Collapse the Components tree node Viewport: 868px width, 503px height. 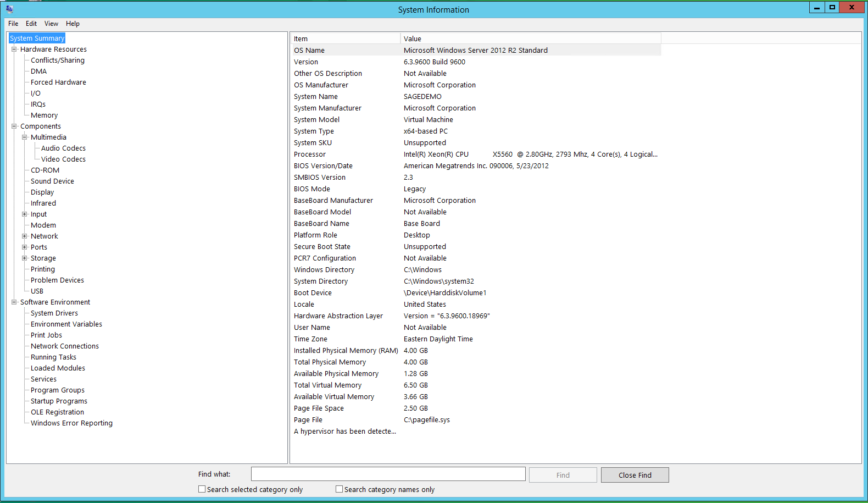click(x=14, y=126)
